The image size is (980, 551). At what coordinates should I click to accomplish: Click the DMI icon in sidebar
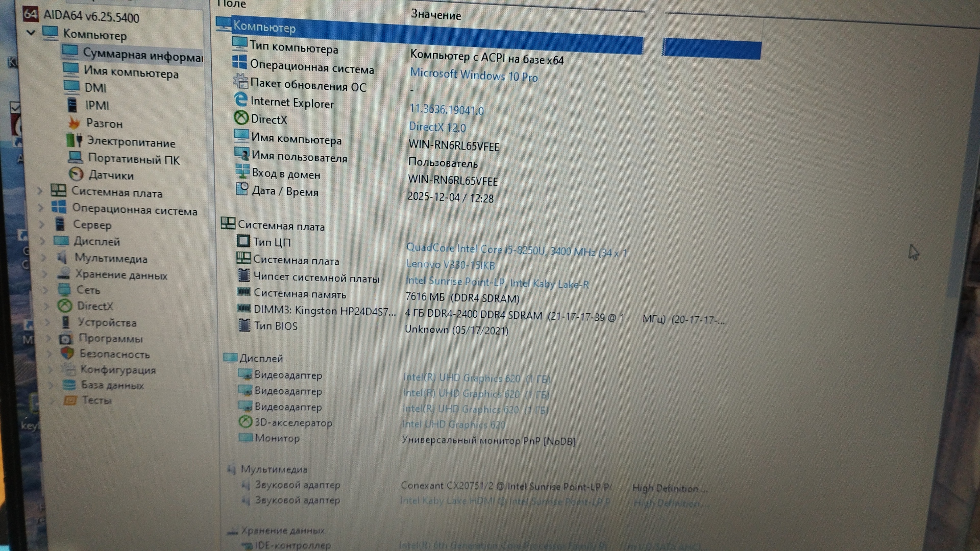point(71,87)
